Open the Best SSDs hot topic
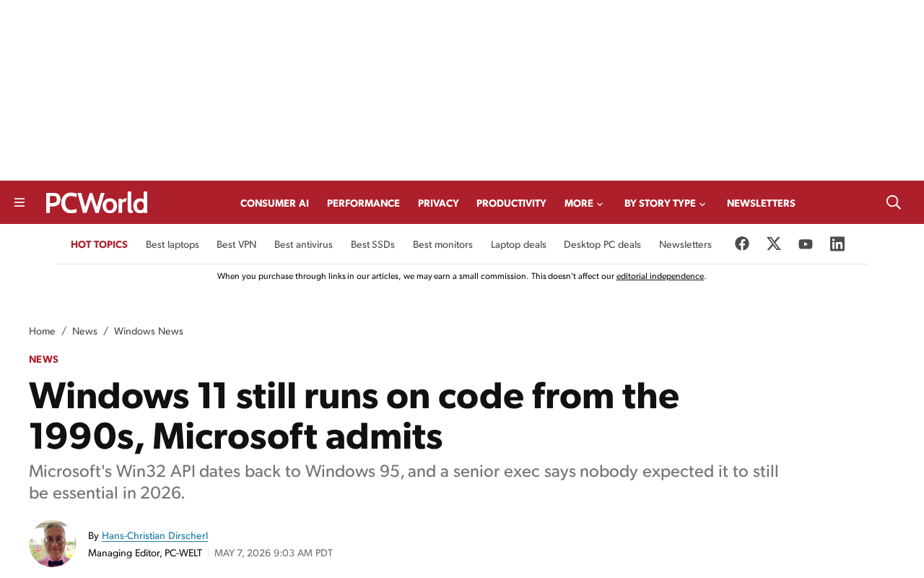The image size is (924, 578). coord(372,245)
